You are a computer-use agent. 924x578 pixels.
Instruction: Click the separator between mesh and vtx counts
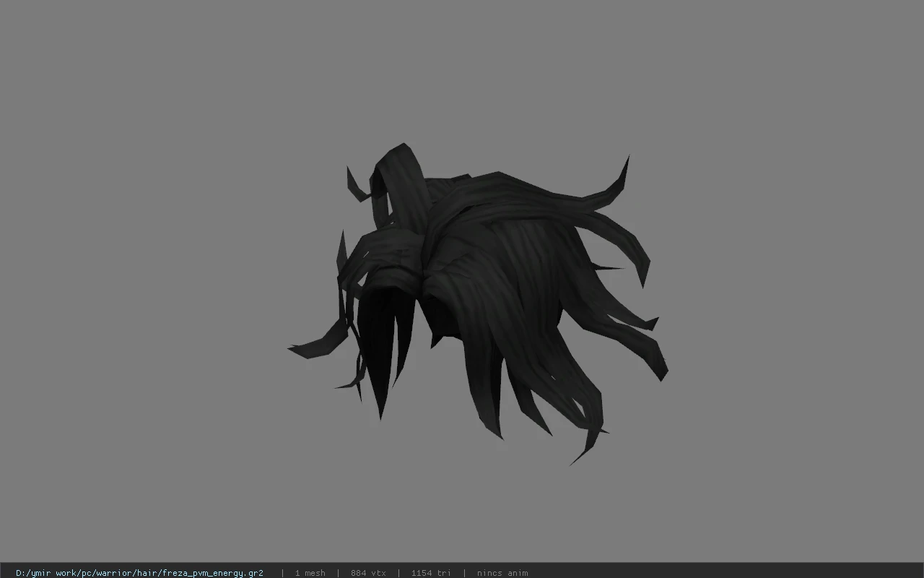click(338, 573)
